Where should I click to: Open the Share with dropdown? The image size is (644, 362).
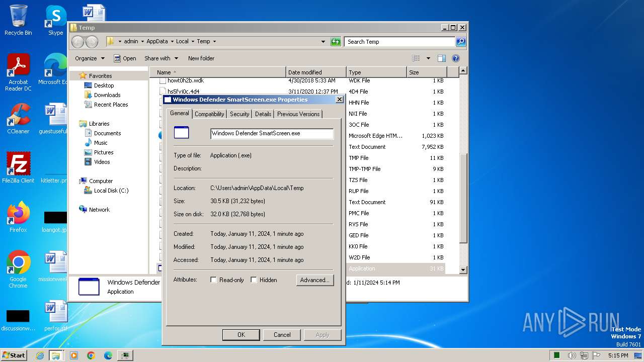click(x=160, y=58)
